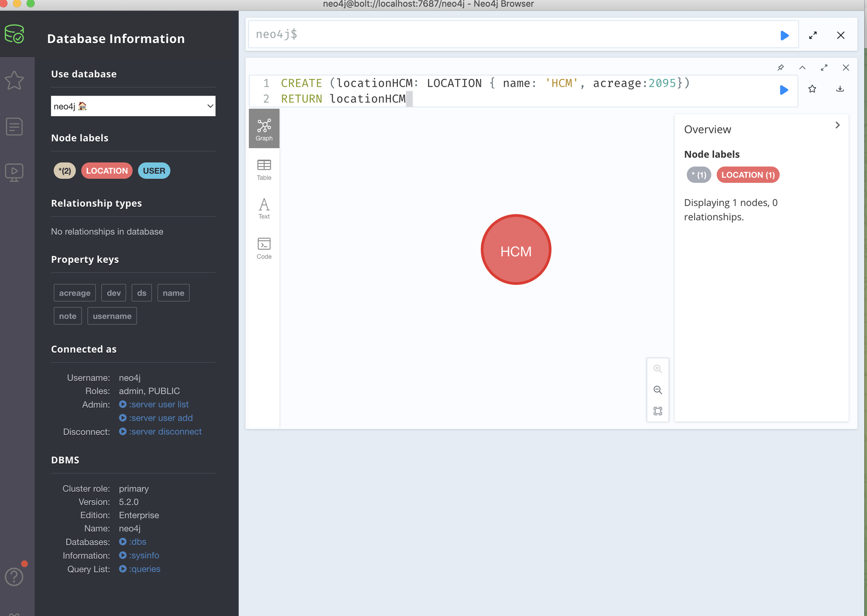Collapse the Overview panel chevron
The height and width of the screenshot is (616, 867).
point(838,125)
